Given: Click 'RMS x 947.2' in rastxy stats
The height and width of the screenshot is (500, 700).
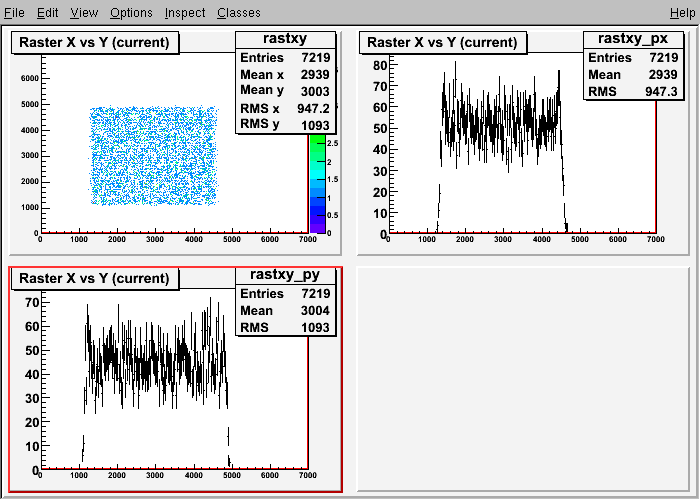Looking at the screenshot, I should [x=285, y=108].
